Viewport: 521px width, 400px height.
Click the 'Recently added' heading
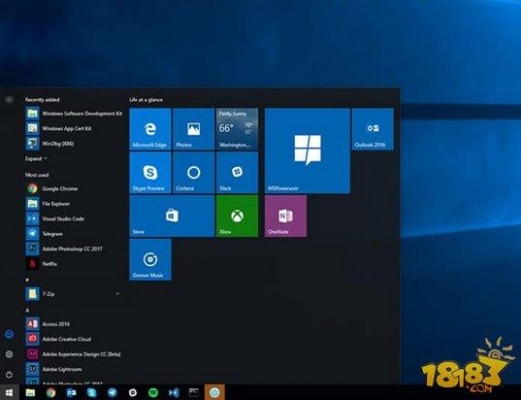[x=42, y=100]
